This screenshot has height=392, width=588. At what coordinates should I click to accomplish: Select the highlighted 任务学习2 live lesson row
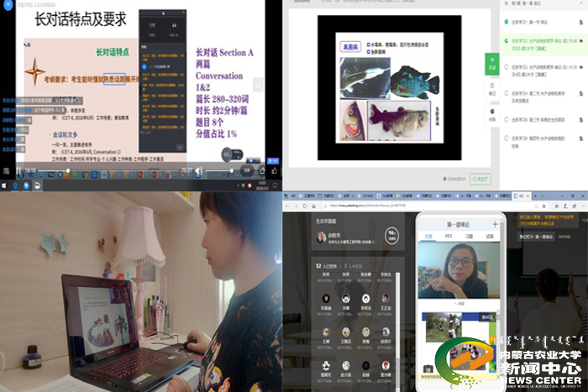tap(543, 44)
